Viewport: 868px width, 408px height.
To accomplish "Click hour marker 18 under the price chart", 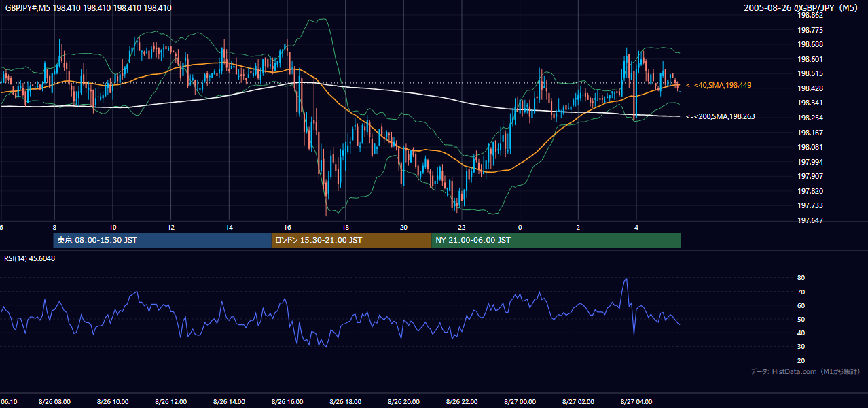I will (346, 227).
